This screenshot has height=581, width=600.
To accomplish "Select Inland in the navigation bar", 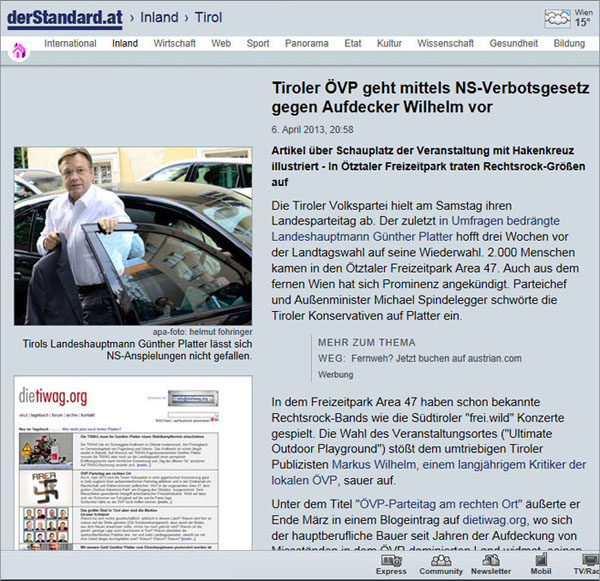I will tap(125, 43).
